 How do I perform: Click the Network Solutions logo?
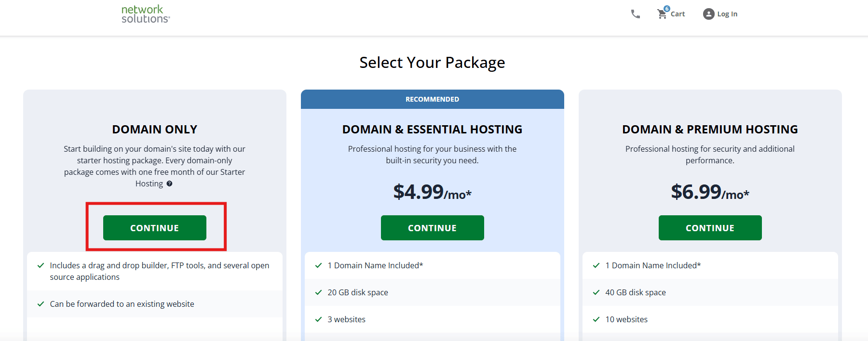click(x=144, y=13)
